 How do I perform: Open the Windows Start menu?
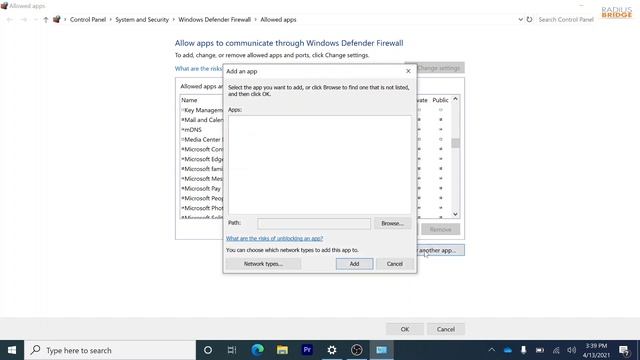12,350
